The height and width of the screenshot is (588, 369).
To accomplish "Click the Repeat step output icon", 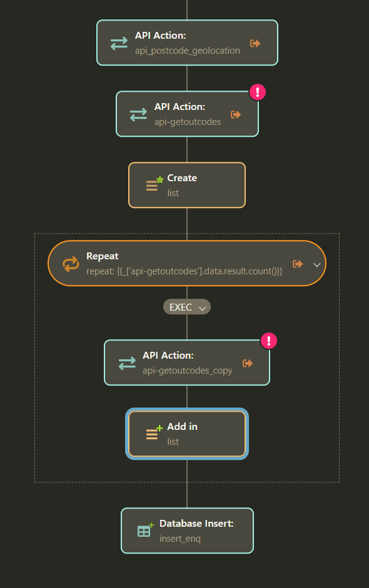I will click(x=298, y=264).
